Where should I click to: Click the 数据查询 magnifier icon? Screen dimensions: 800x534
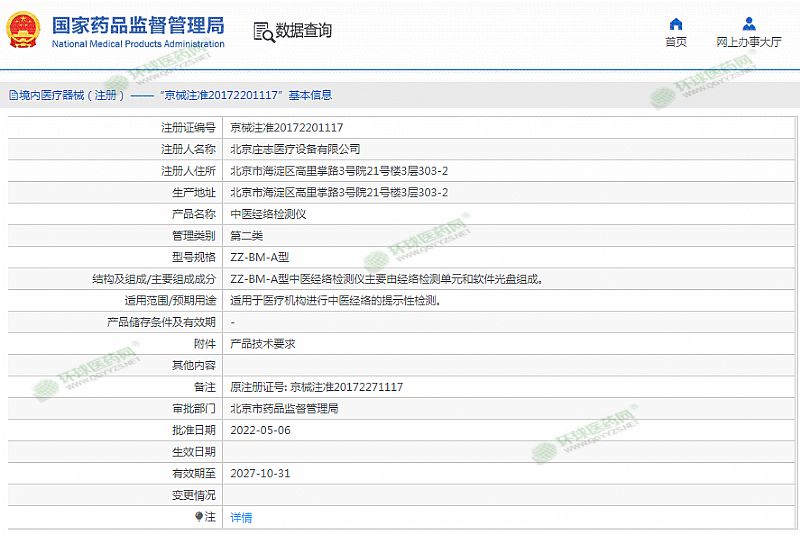264,32
